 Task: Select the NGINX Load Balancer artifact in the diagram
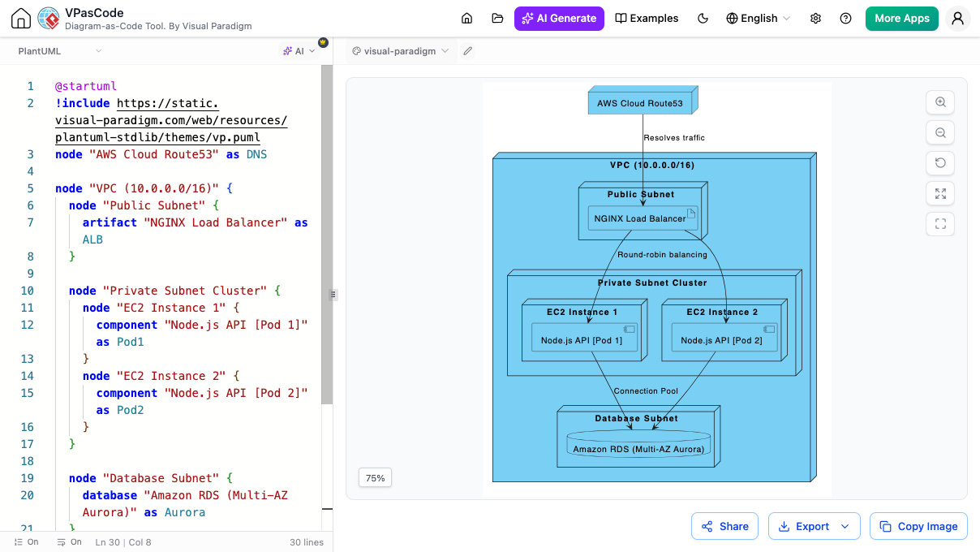click(x=642, y=218)
